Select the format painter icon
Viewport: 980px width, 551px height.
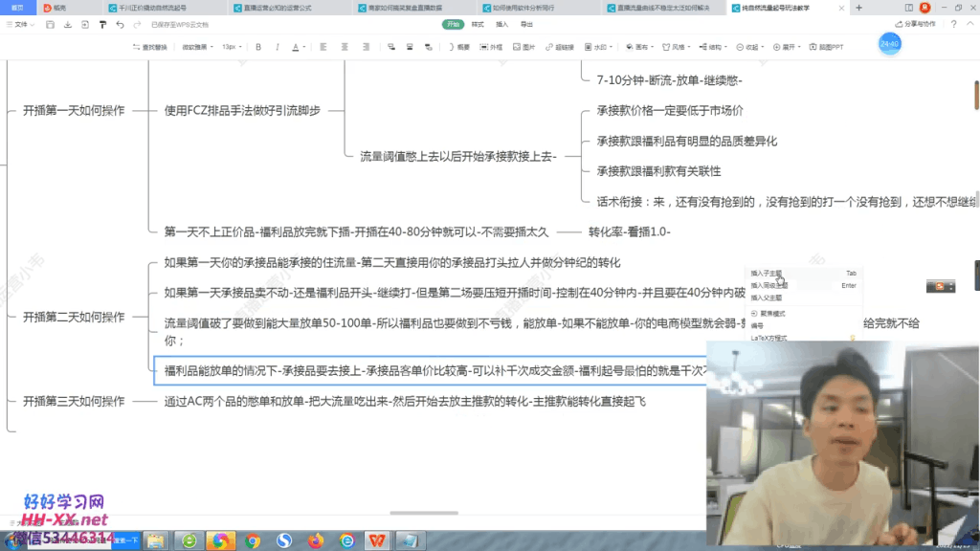pos(102,24)
